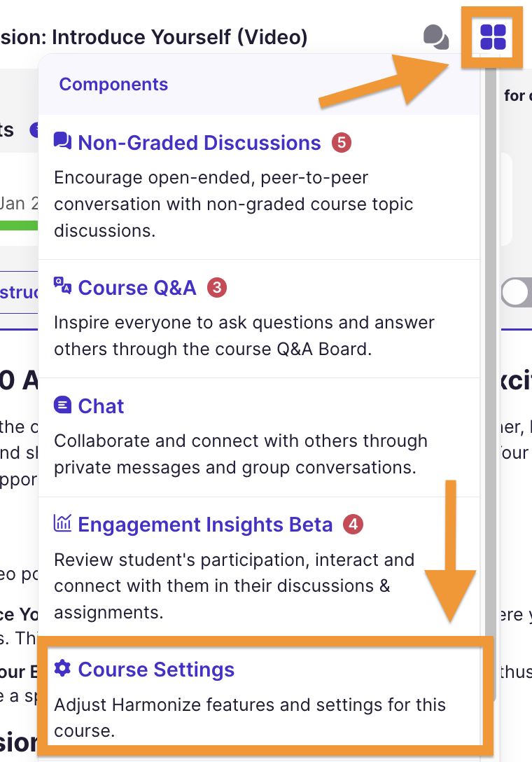Open Course Settings

point(156,670)
